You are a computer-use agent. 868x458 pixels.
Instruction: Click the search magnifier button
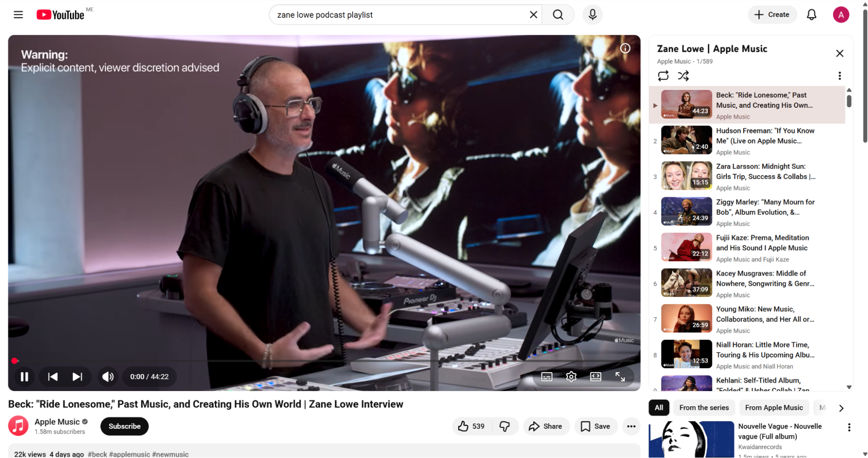558,15
